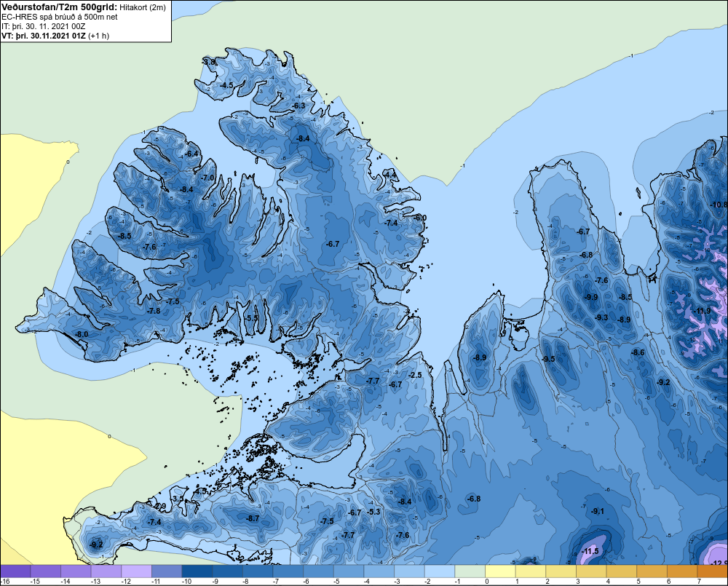Select the '-9.1' temperature reading
The height and width of the screenshot is (586, 728).
598,511
